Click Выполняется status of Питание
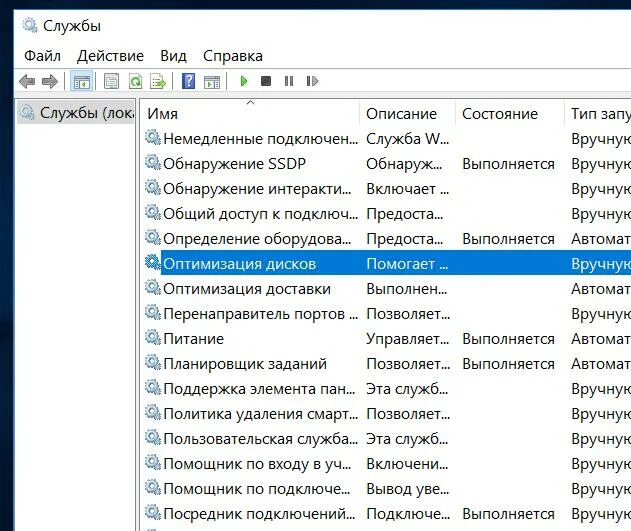 (x=508, y=339)
